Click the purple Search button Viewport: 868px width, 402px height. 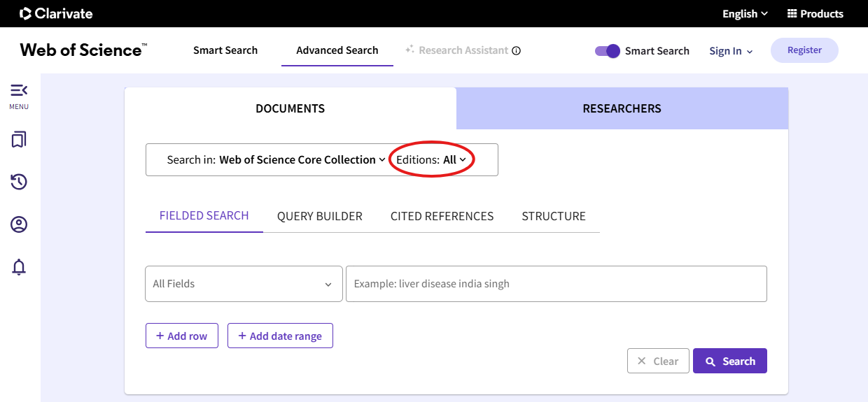click(x=729, y=361)
